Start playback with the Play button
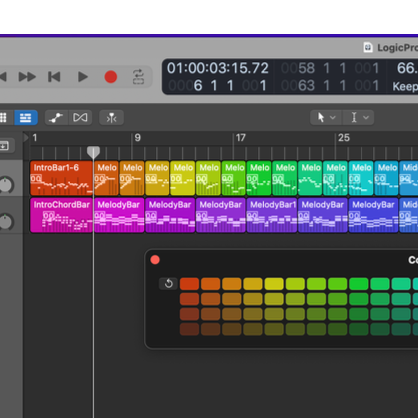 pos(82,77)
